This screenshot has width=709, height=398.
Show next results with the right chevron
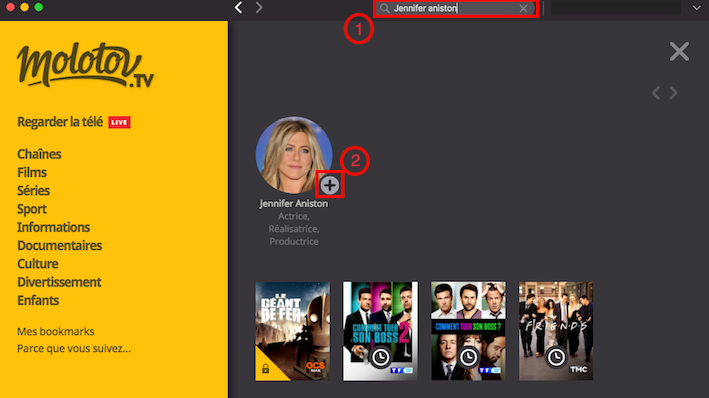click(674, 93)
